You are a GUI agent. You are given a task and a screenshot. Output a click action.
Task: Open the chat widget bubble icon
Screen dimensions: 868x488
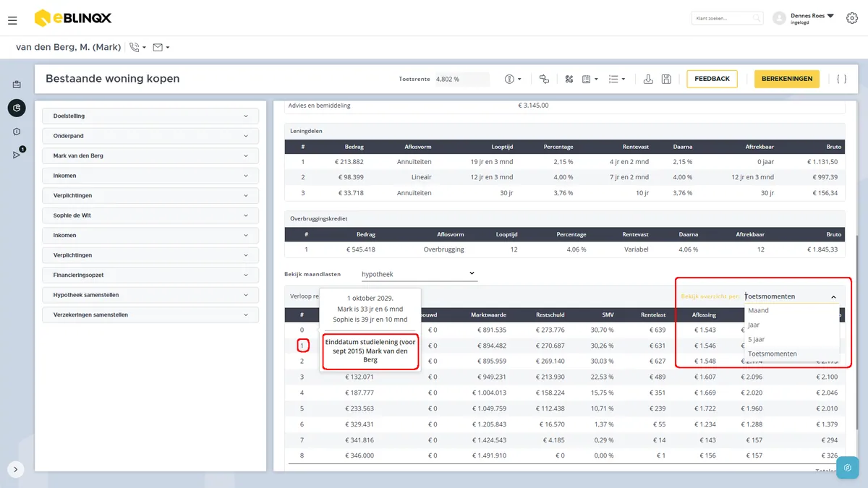tap(848, 468)
